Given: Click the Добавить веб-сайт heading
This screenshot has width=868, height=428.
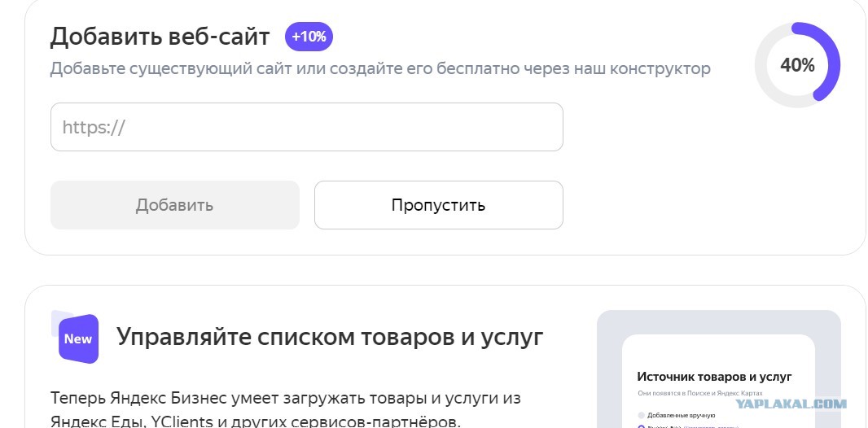Looking at the screenshot, I should (x=160, y=37).
